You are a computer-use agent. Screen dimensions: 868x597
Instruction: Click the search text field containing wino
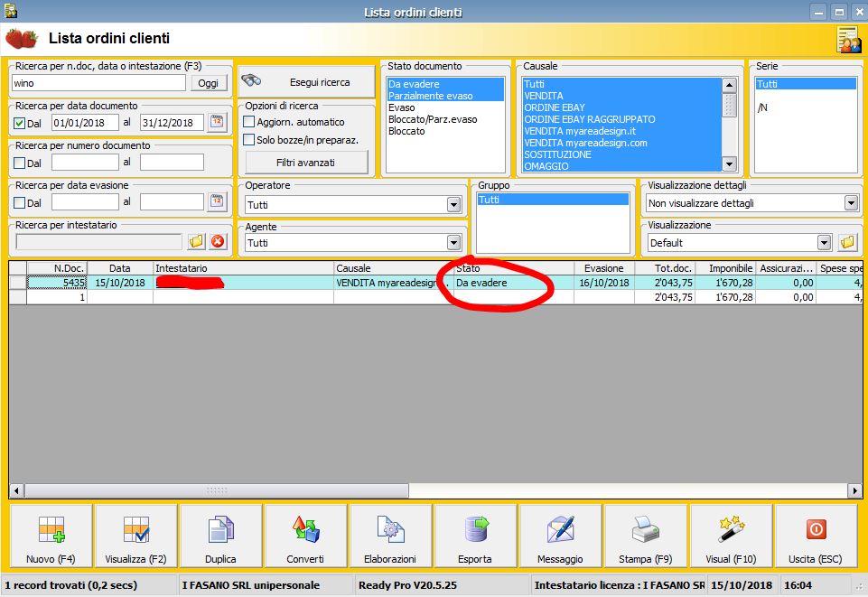pyautogui.click(x=99, y=83)
